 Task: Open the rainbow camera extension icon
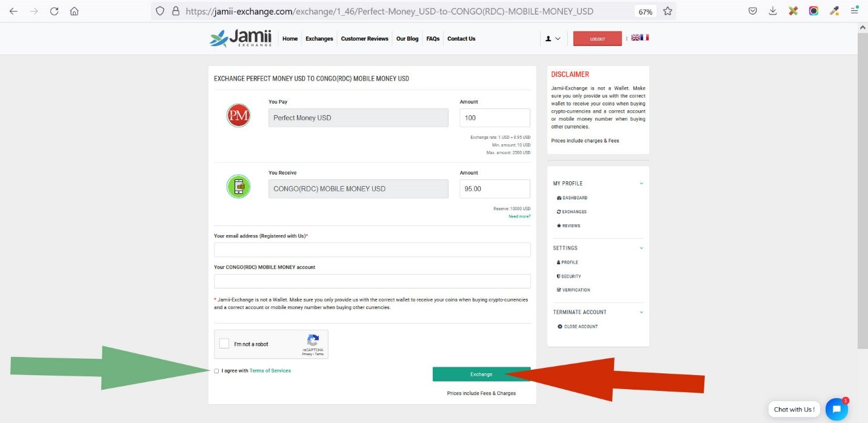coord(814,11)
